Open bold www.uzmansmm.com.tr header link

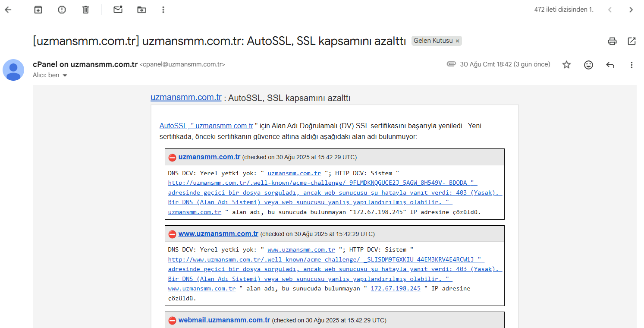pyautogui.click(x=218, y=233)
